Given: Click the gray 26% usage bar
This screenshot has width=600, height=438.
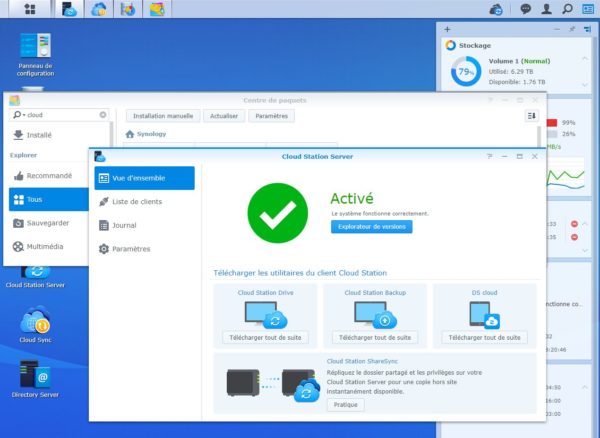Looking at the screenshot, I should pyautogui.click(x=552, y=134).
